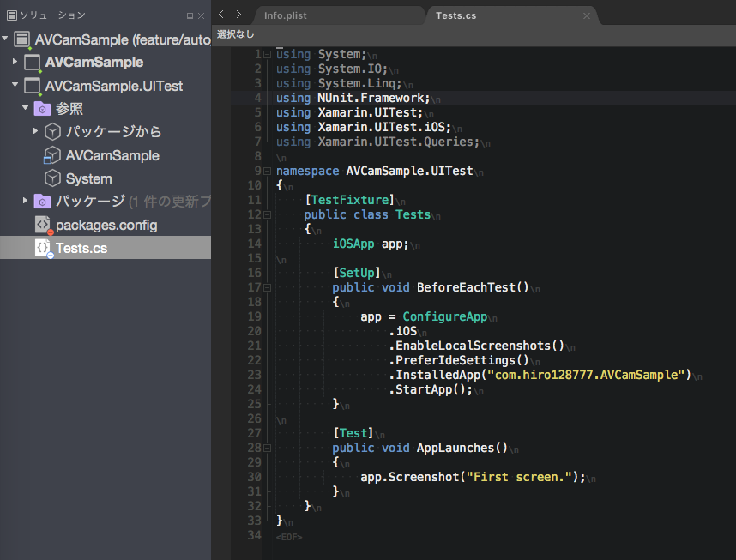Switch to the Info.plist tab
The image size is (736, 560).
tap(286, 15)
